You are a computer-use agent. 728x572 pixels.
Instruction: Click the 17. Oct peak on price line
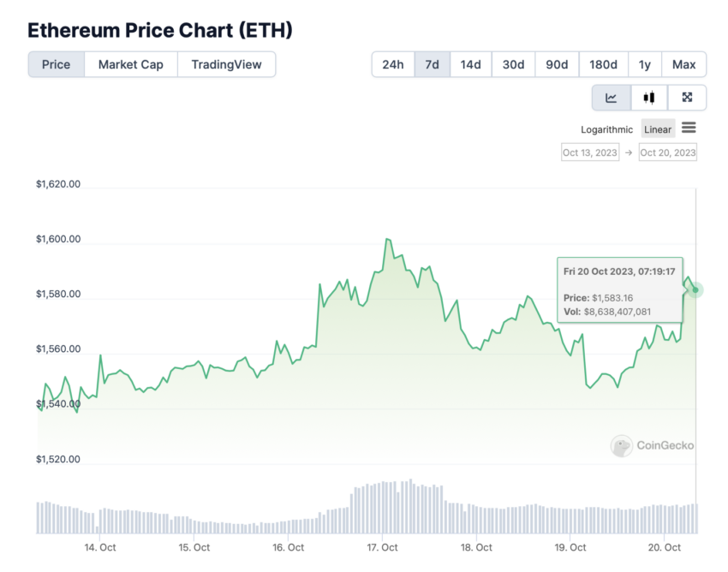(x=388, y=239)
